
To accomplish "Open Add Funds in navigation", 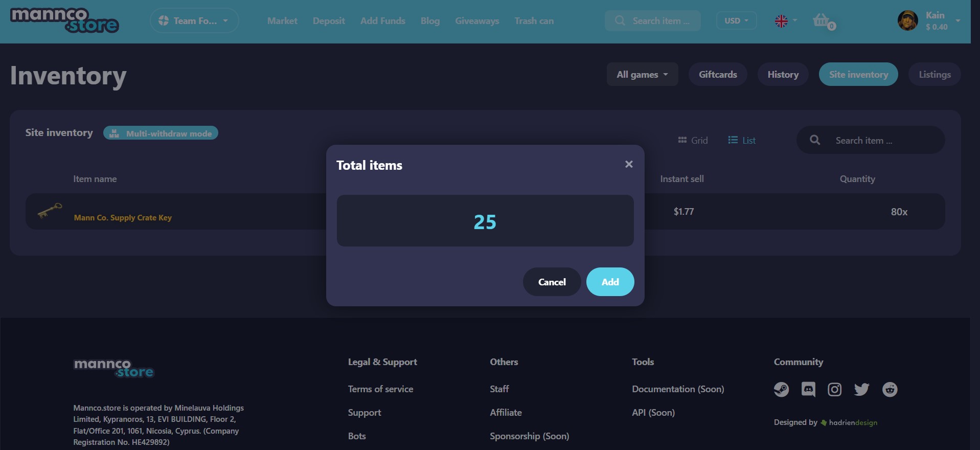I will coord(383,21).
